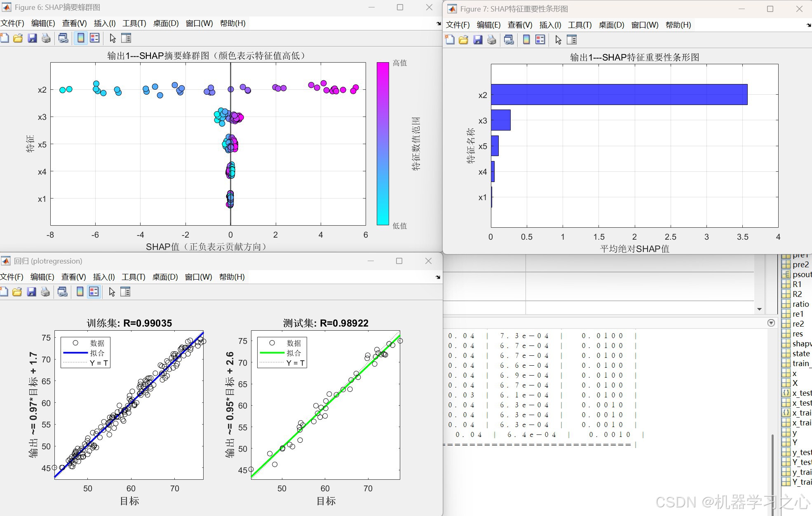Click dock arrow in Figure 7 menu bar
Screen dimensions: 812x516
(x=809, y=25)
